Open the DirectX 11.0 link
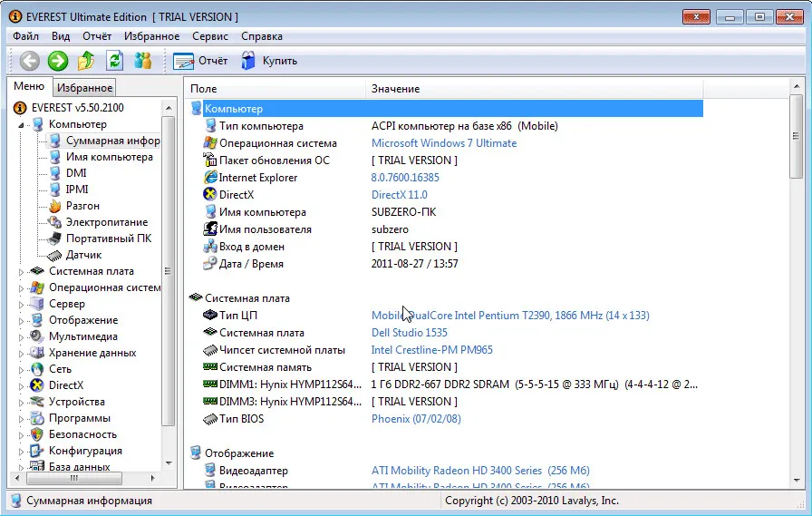Image resolution: width=812 pixels, height=516 pixels. pos(400,195)
